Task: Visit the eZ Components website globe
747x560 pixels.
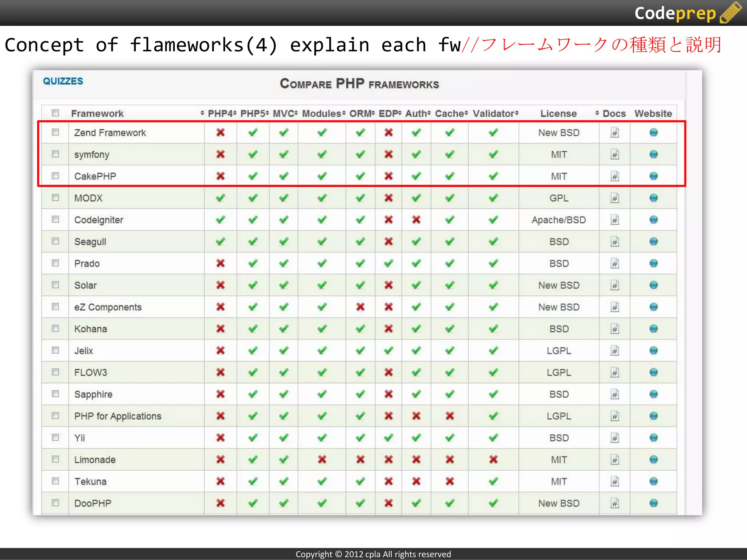Action: tap(653, 307)
